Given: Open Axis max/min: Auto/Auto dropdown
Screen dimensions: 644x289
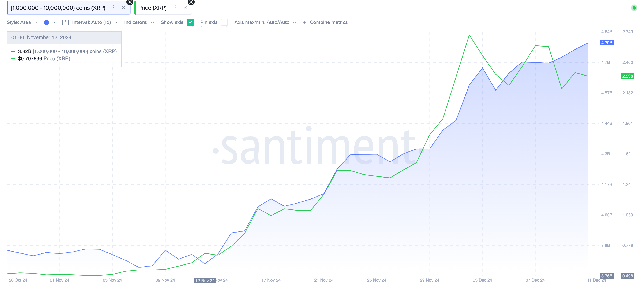Looking at the screenshot, I should [x=265, y=22].
